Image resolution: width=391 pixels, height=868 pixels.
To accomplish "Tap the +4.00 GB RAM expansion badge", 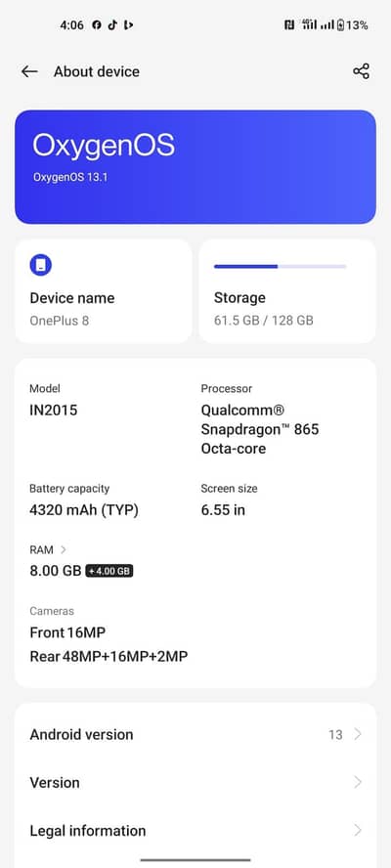I will click(109, 571).
